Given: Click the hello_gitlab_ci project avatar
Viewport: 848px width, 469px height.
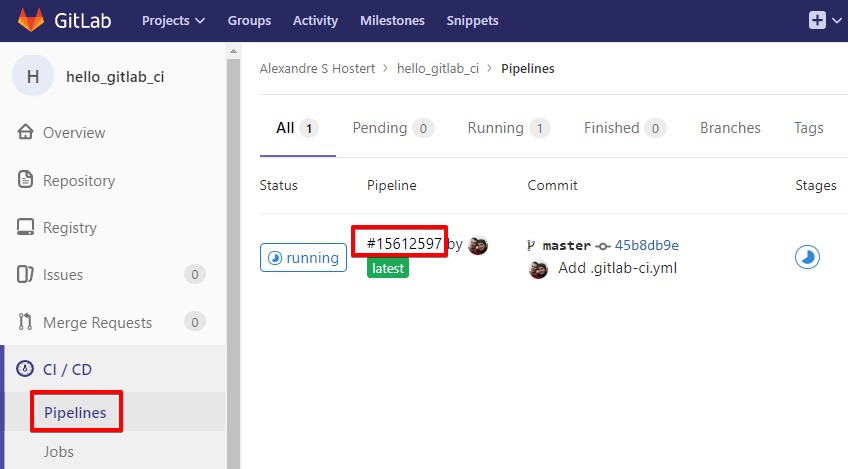Looking at the screenshot, I should pyautogui.click(x=33, y=76).
